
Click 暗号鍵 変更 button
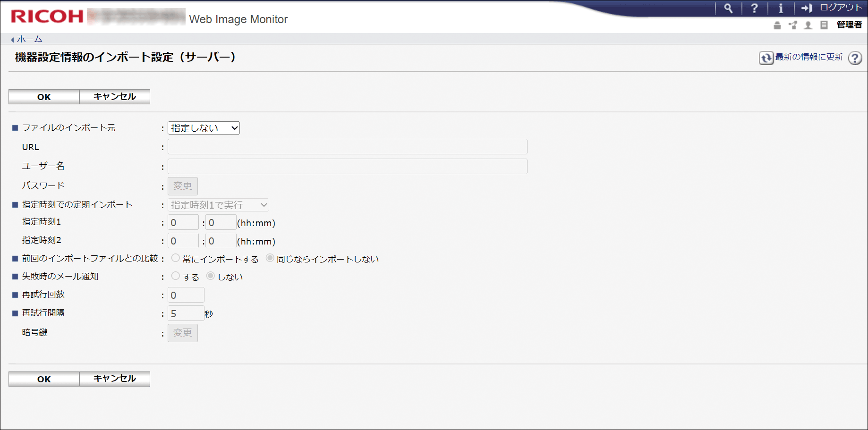183,333
